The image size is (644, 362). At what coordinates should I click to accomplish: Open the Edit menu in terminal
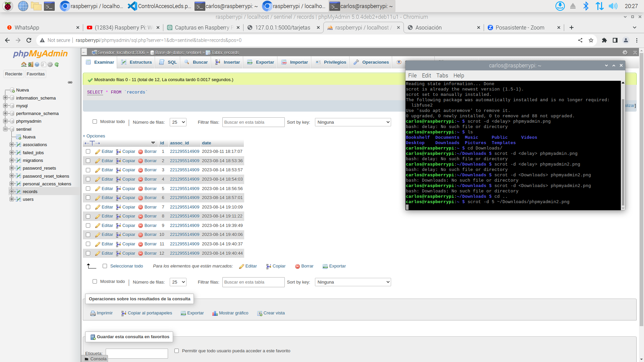426,76
